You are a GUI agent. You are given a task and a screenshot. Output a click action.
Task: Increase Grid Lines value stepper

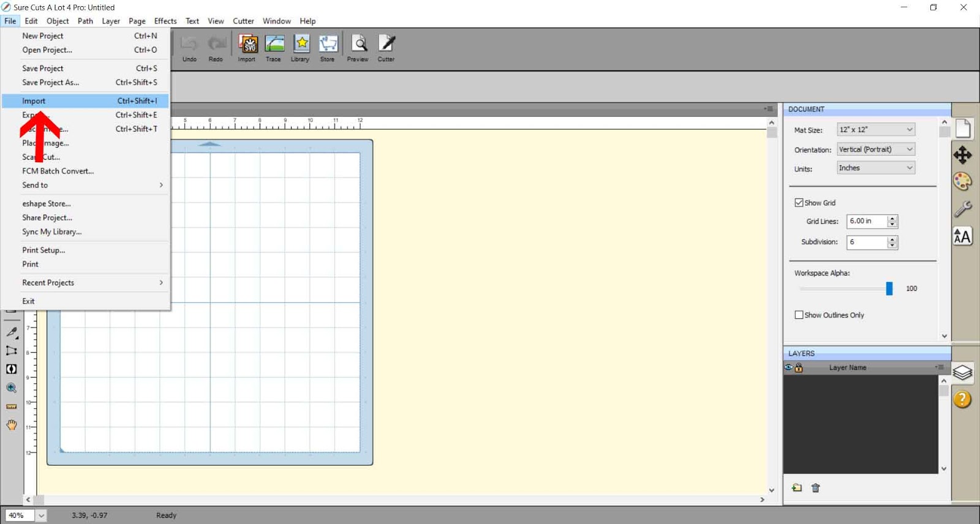click(x=892, y=218)
